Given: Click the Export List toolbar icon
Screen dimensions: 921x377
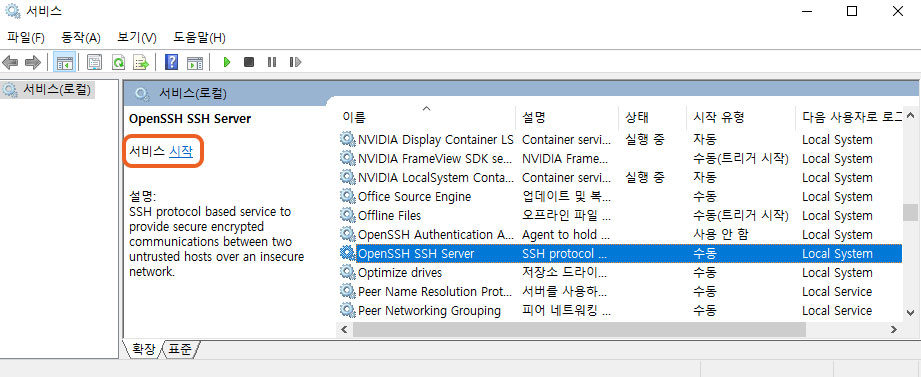Looking at the screenshot, I should point(141,62).
